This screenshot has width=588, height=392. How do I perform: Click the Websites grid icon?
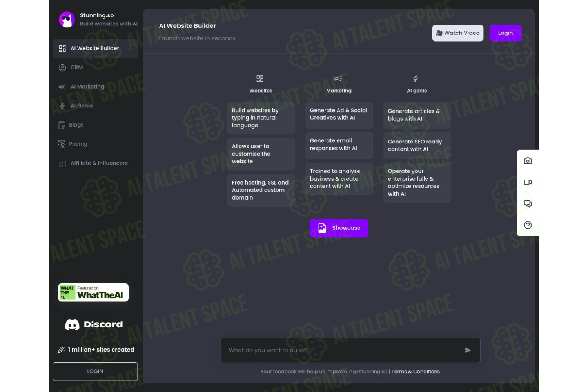[260, 78]
